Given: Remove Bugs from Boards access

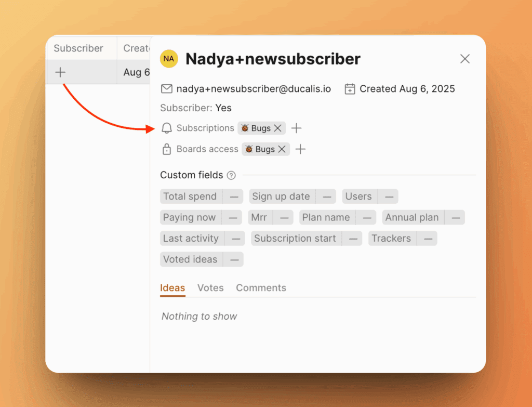Looking at the screenshot, I should 282,149.
